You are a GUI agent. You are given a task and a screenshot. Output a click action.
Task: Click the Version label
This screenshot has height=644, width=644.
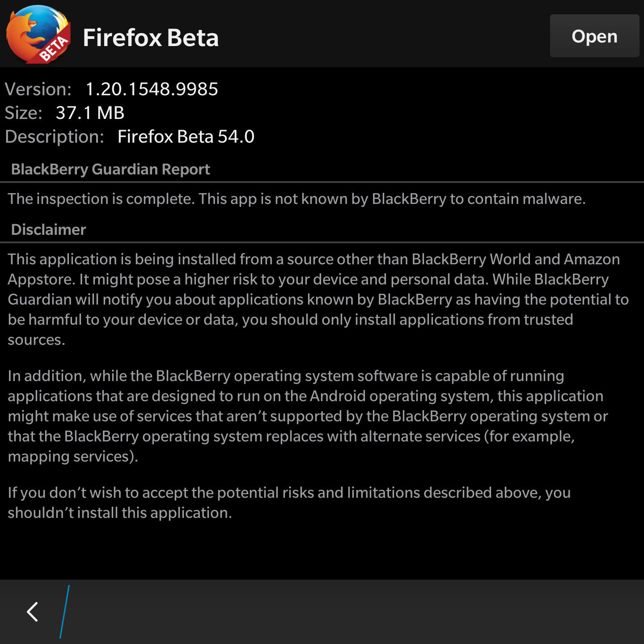[38, 89]
